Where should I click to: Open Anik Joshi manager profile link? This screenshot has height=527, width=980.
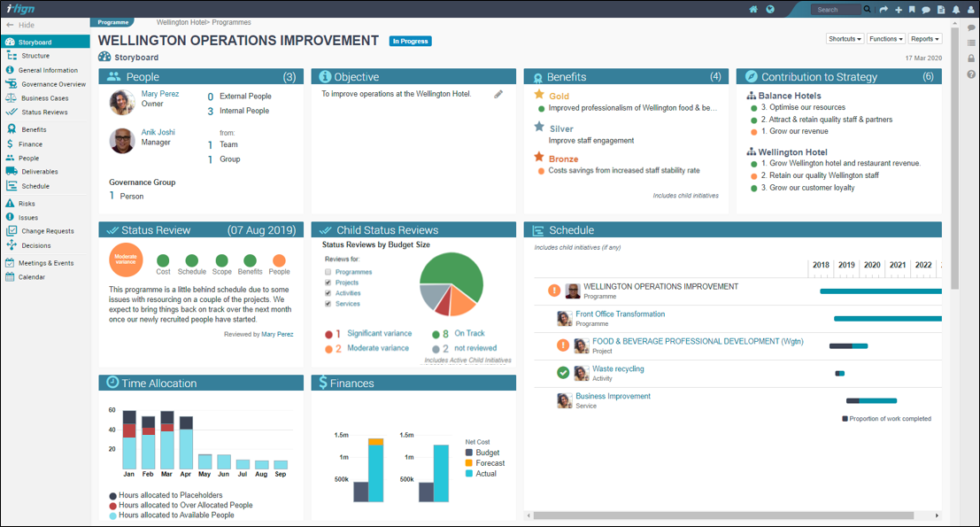pyautogui.click(x=158, y=133)
